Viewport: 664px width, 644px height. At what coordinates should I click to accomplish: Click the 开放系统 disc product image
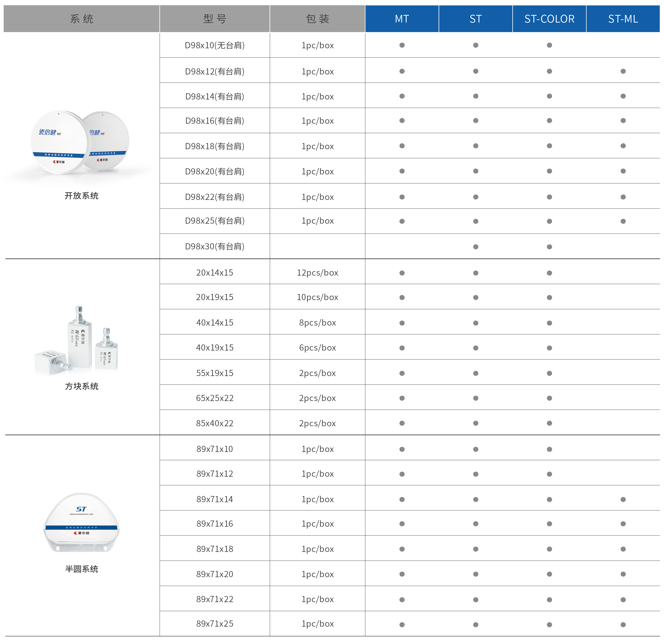tap(80, 142)
